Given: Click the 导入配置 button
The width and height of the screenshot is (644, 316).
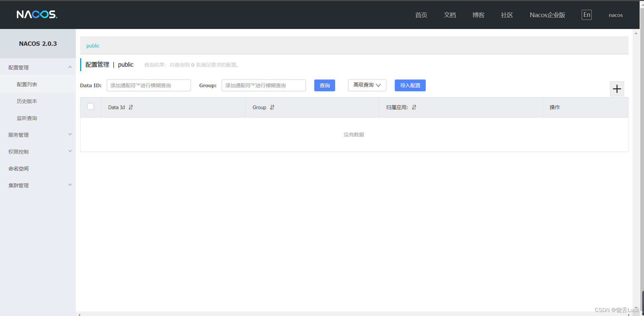Looking at the screenshot, I should click(x=410, y=85).
